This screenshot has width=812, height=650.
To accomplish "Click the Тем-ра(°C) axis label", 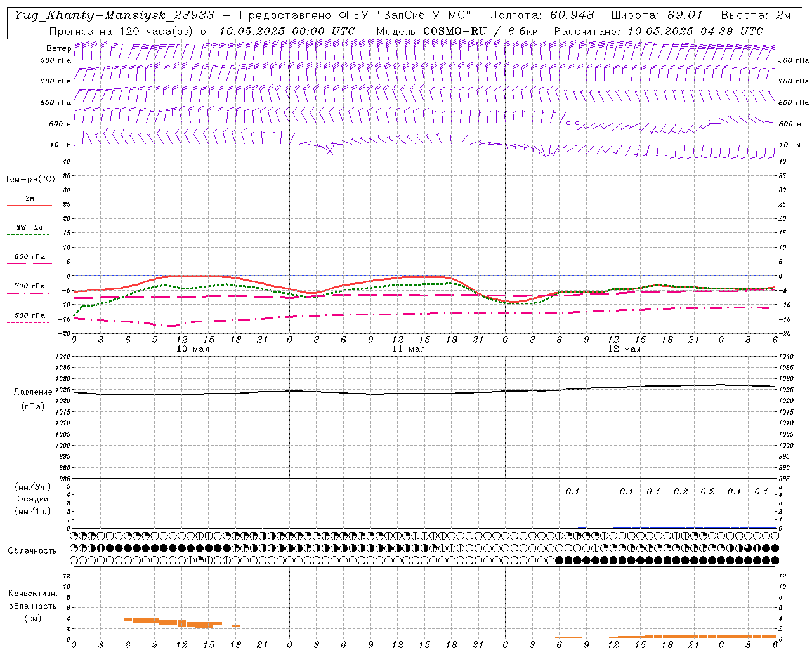I will (30, 180).
